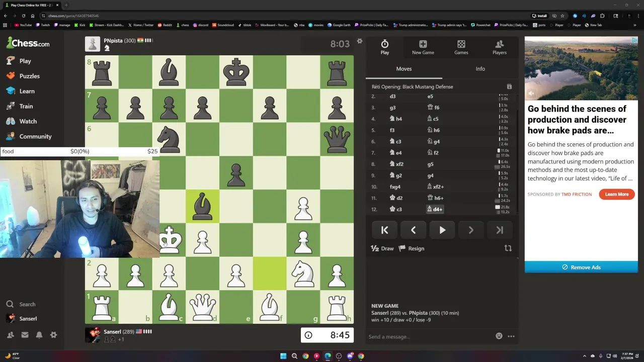Viewport: 644px width, 362px height.
Task: Select move 10 fxg4
Action: (x=395, y=187)
